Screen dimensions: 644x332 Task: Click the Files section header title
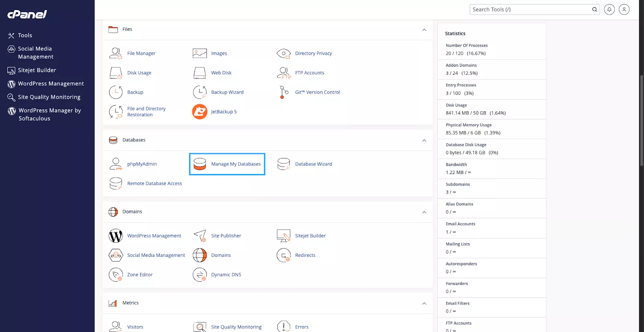click(127, 29)
